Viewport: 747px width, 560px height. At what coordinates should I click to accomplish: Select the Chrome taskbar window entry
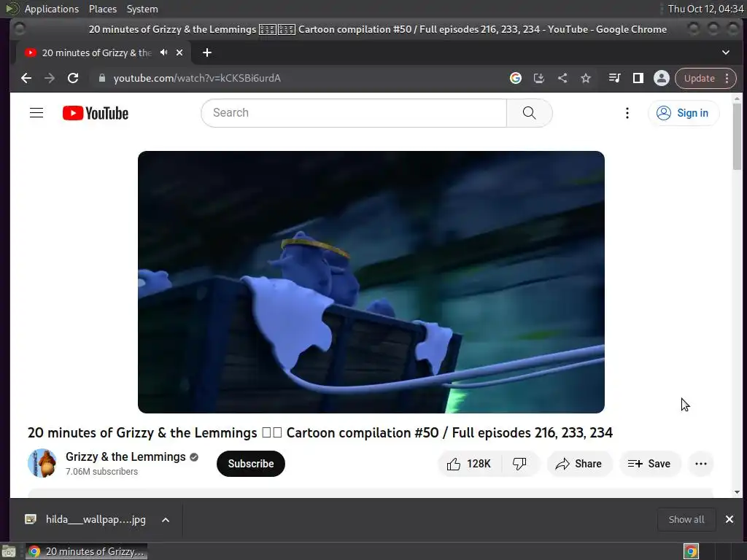point(86,551)
